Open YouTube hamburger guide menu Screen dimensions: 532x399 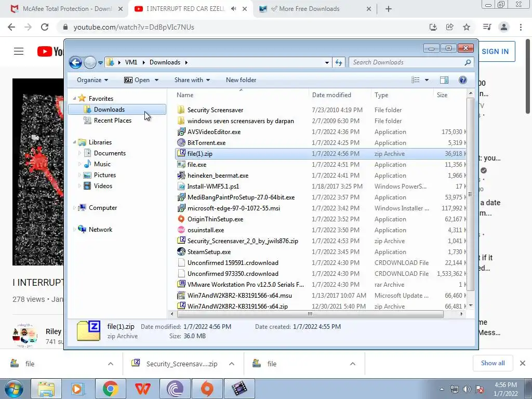pos(19,51)
